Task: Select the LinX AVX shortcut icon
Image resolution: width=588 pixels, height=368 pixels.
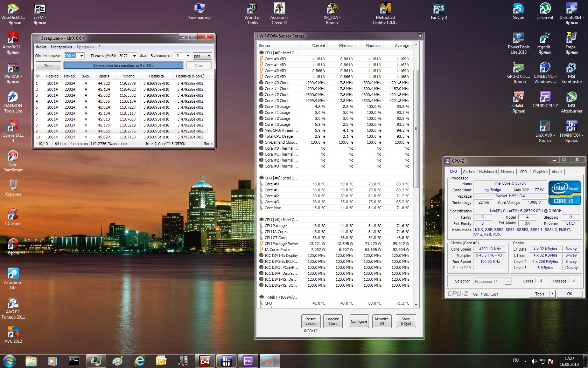Action: 545,132
